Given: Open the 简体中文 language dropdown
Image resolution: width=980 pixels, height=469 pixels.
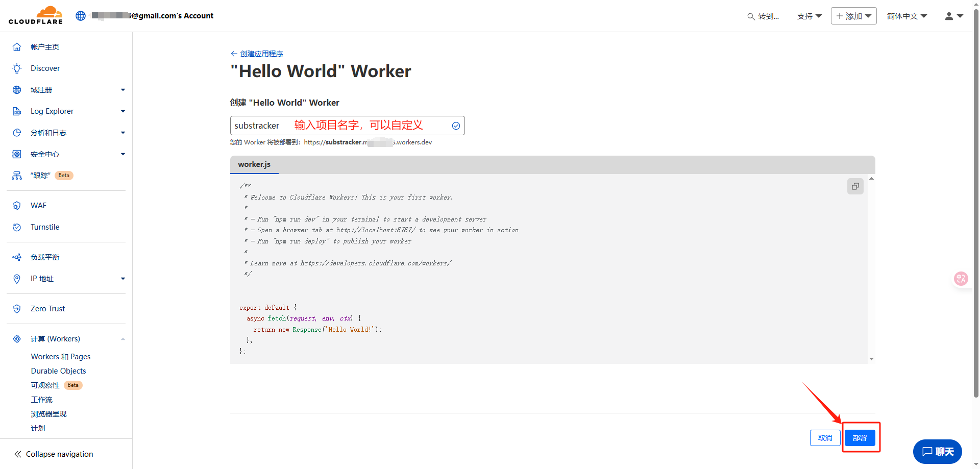Looking at the screenshot, I should (x=907, y=16).
